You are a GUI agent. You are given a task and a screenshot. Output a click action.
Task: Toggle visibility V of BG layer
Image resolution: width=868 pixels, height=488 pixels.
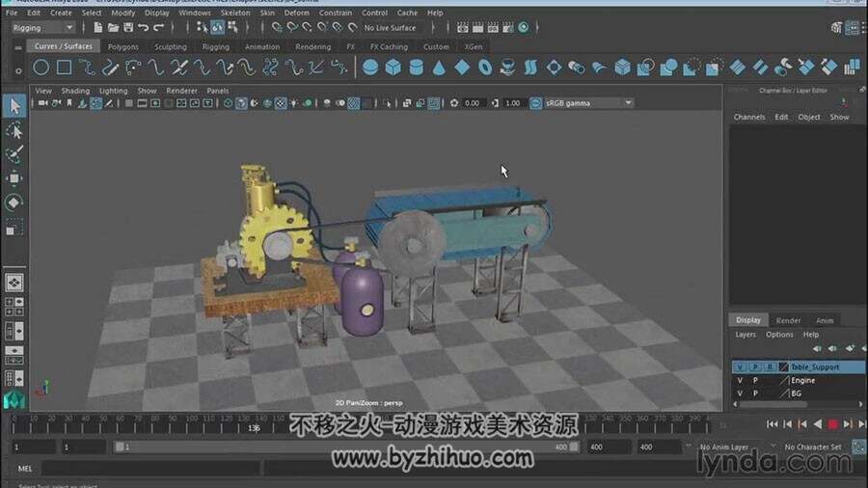(x=740, y=393)
